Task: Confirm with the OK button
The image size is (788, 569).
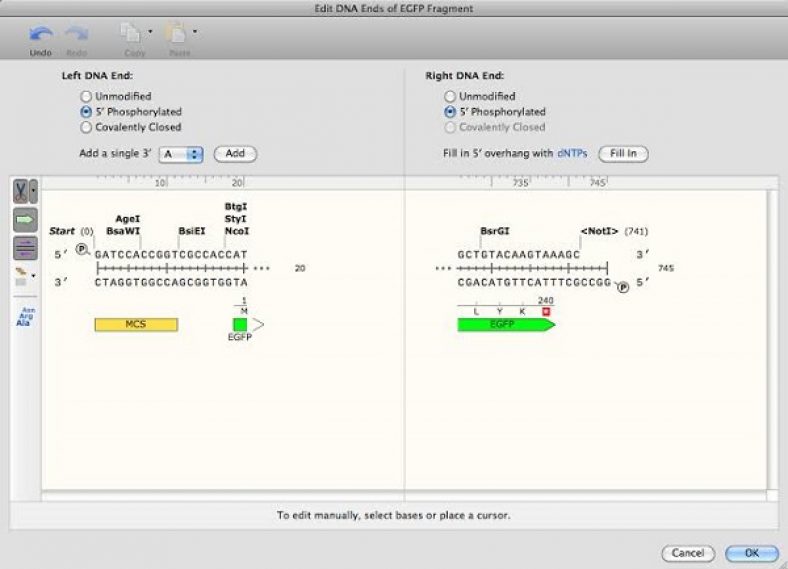Action: 752,553
